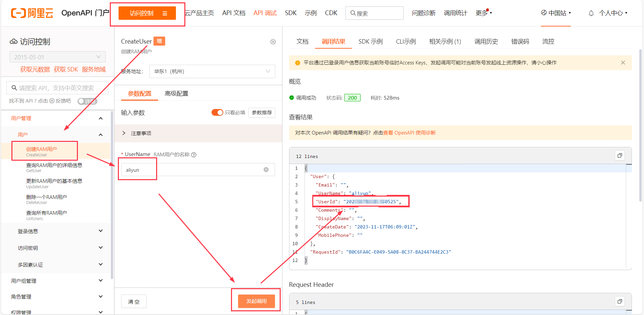This screenshot has width=644, height=315.
Task: Switch to 参数配置 tab
Action: [x=139, y=94]
